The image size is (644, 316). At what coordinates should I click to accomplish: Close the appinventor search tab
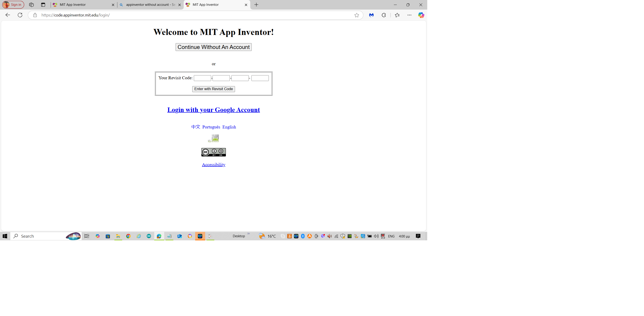(x=180, y=5)
